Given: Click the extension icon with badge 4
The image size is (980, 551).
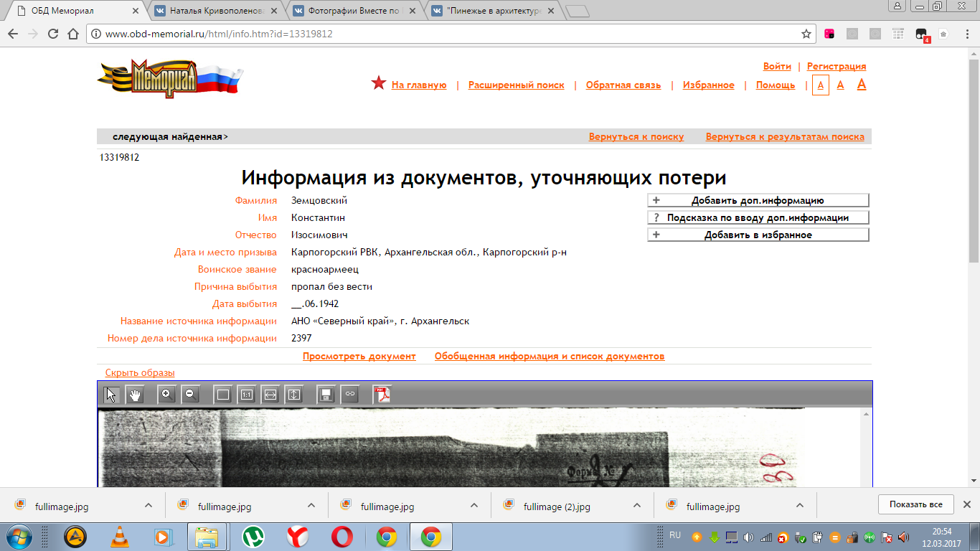Looking at the screenshot, I should pos(922,34).
